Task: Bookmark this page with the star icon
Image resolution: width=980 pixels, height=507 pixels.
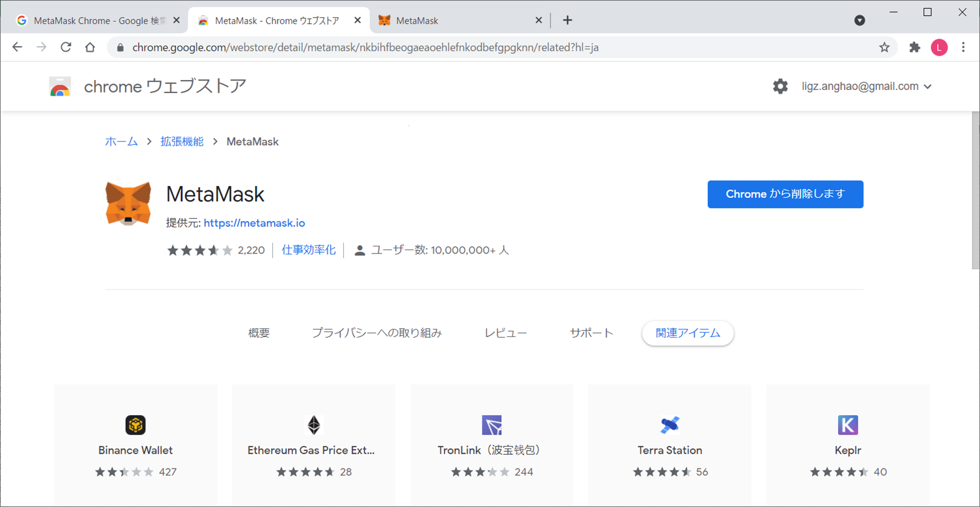Action: (884, 47)
